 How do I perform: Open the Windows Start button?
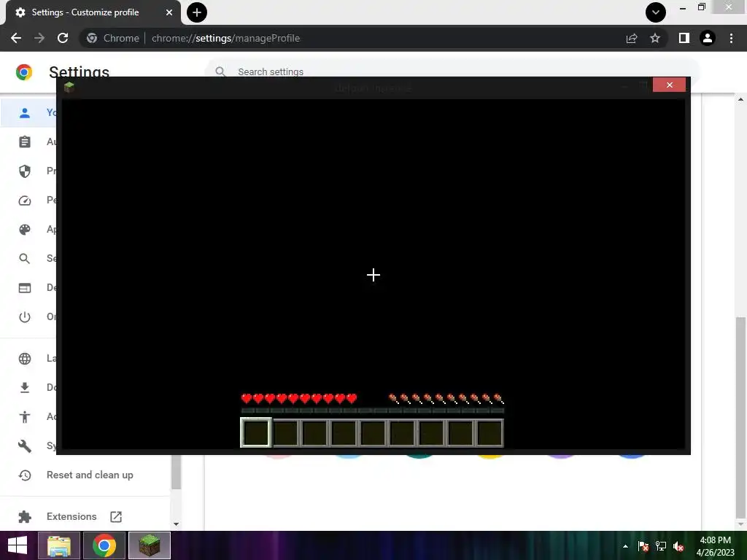[18, 545]
